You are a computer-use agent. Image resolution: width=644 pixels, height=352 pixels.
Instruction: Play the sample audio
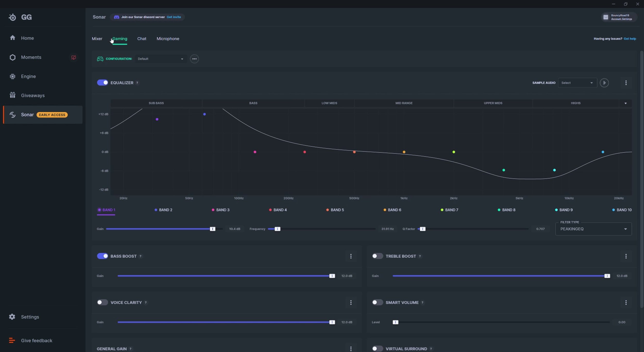[x=604, y=83]
